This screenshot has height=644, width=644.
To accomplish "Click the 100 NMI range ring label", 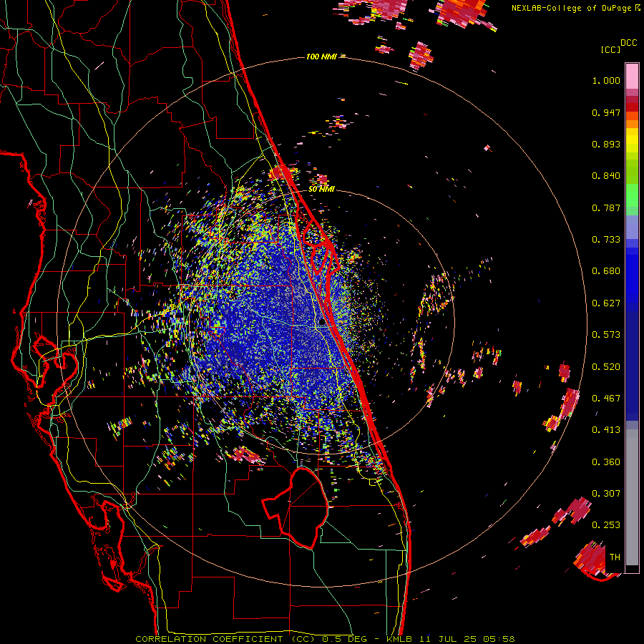I will point(321,57).
